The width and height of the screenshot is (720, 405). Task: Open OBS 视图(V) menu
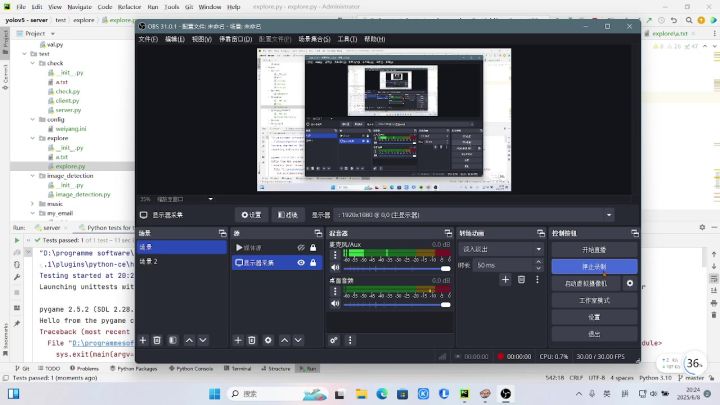tap(202, 39)
